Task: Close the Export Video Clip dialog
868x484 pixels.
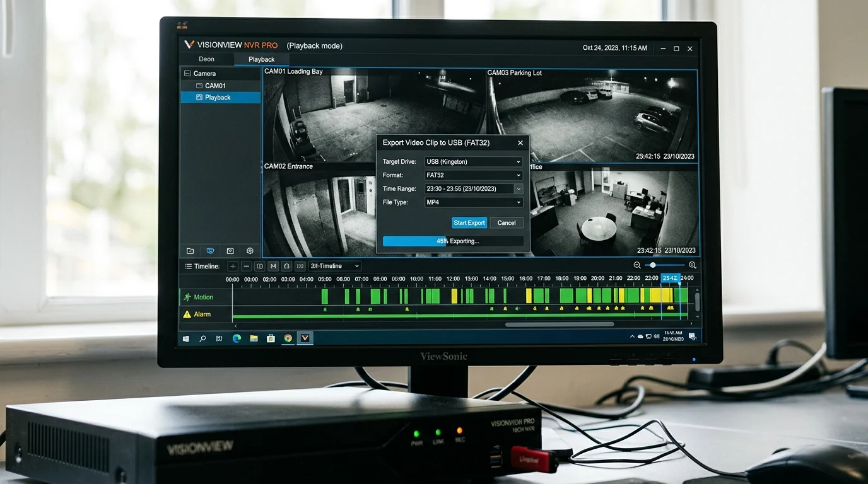Action: [x=520, y=143]
